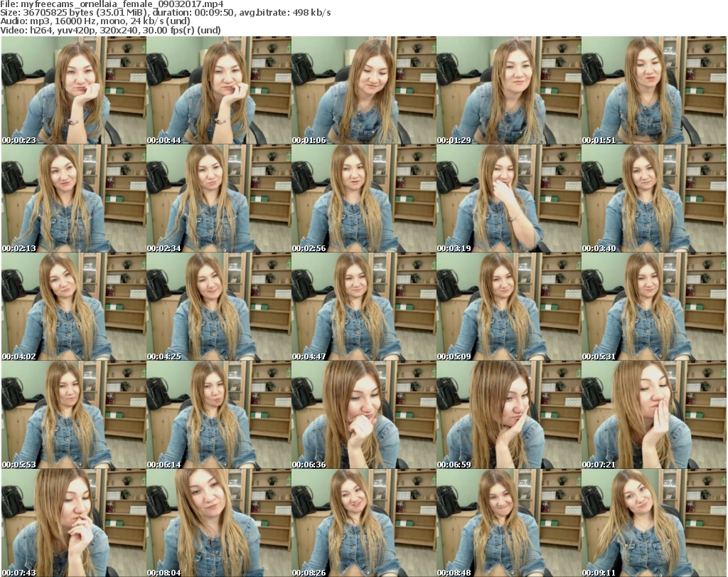
Task: Select the frame stamped 00:02:13
Action: [74, 198]
